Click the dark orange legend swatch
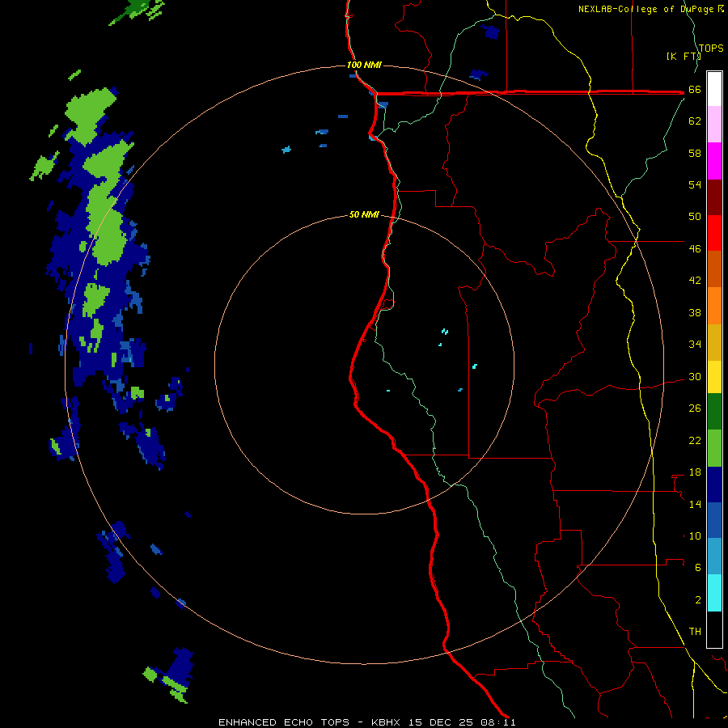728x728 pixels. [714, 269]
